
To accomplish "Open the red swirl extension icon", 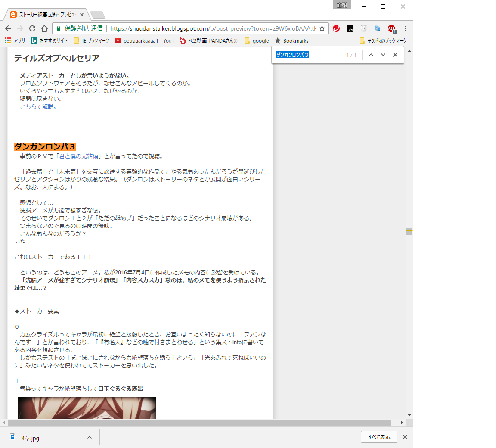I will [x=336, y=28].
